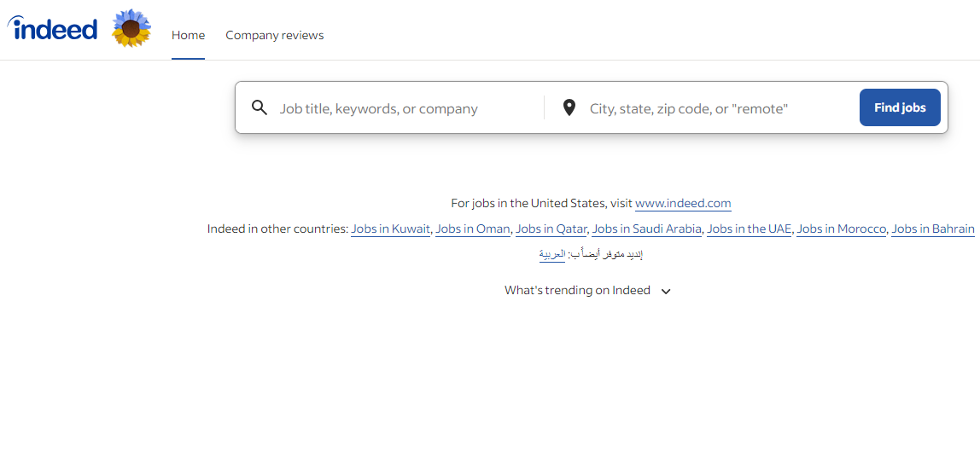Click the Indeed logo
The image size is (980, 475).
point(53,29)
